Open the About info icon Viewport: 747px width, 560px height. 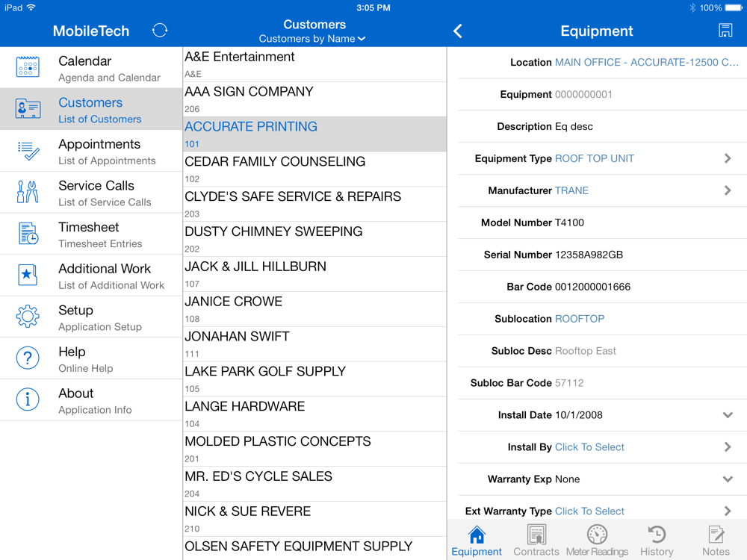pyautogui.click(x=28, y=400)
